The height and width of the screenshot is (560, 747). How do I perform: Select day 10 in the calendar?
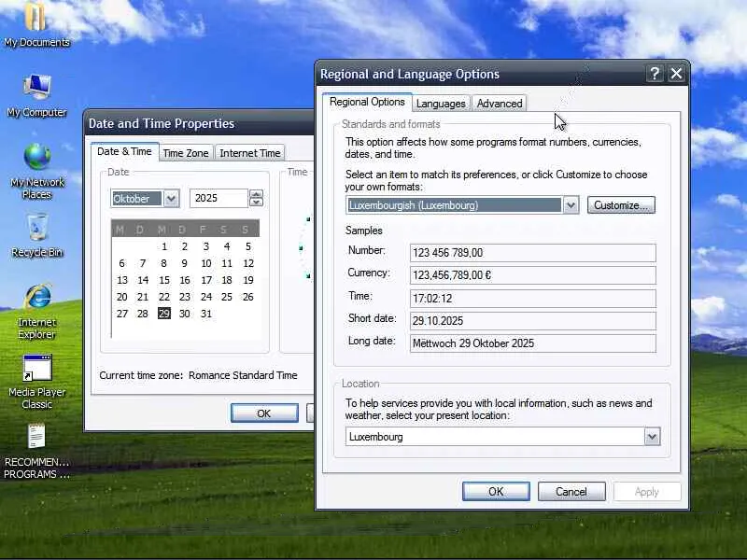click(x=205, y=263)
